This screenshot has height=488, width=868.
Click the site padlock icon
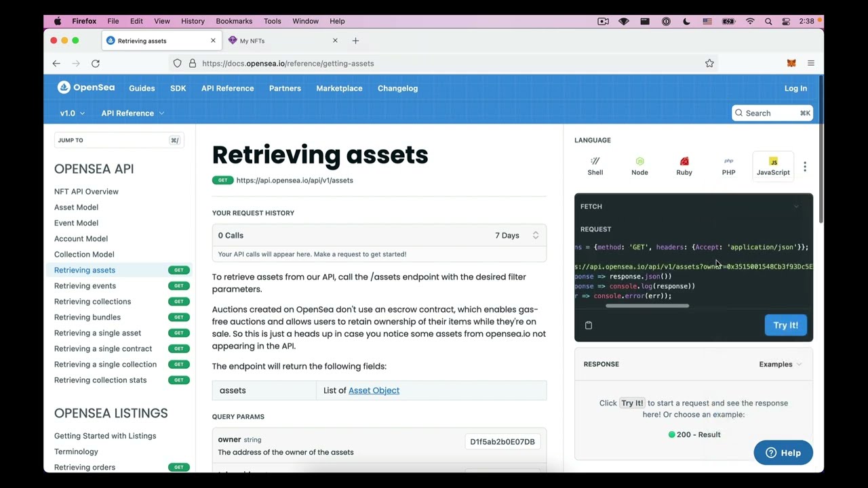[x=193, y=63]
